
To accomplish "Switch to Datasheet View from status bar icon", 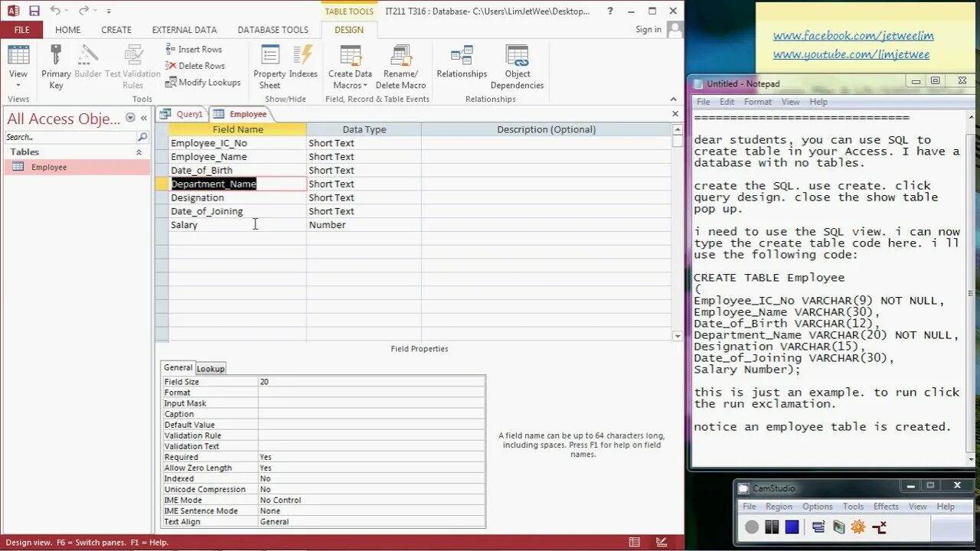I will pyautogui.click(x=635, y=542).
